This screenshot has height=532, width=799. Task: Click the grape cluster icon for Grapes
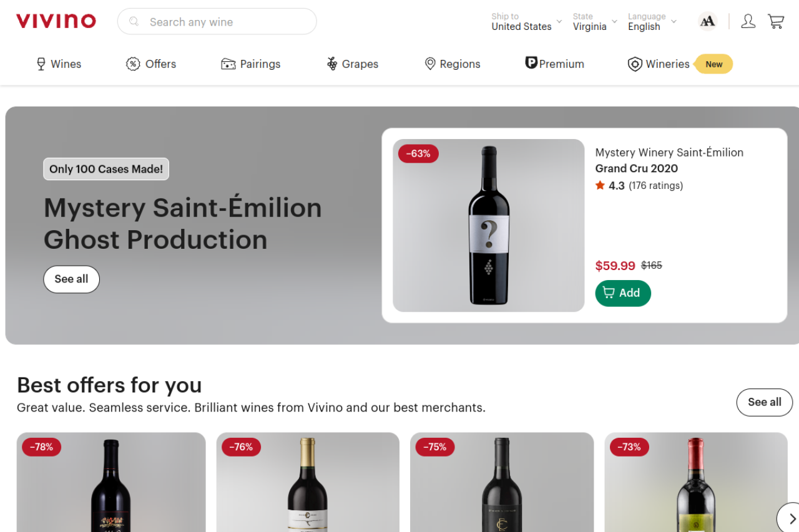point(332,64)
